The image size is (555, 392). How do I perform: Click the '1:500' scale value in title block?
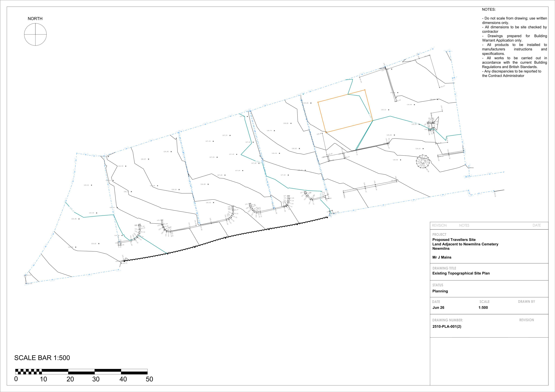483,307
